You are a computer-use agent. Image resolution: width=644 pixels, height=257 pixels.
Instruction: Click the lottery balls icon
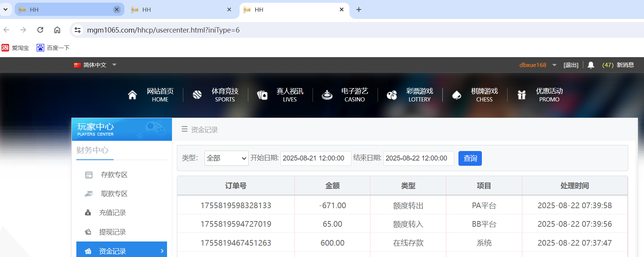pos(392,95)
